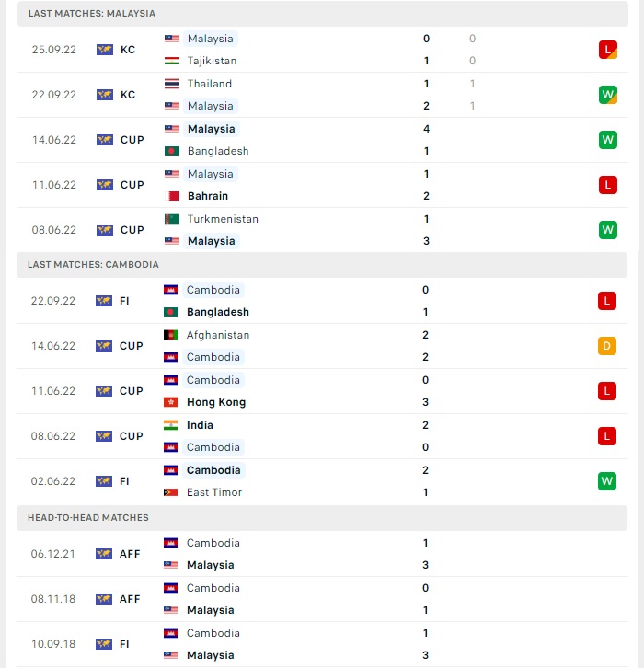Click the Bahrain flag icon
The image size is (644, 669).
point(172,196)
